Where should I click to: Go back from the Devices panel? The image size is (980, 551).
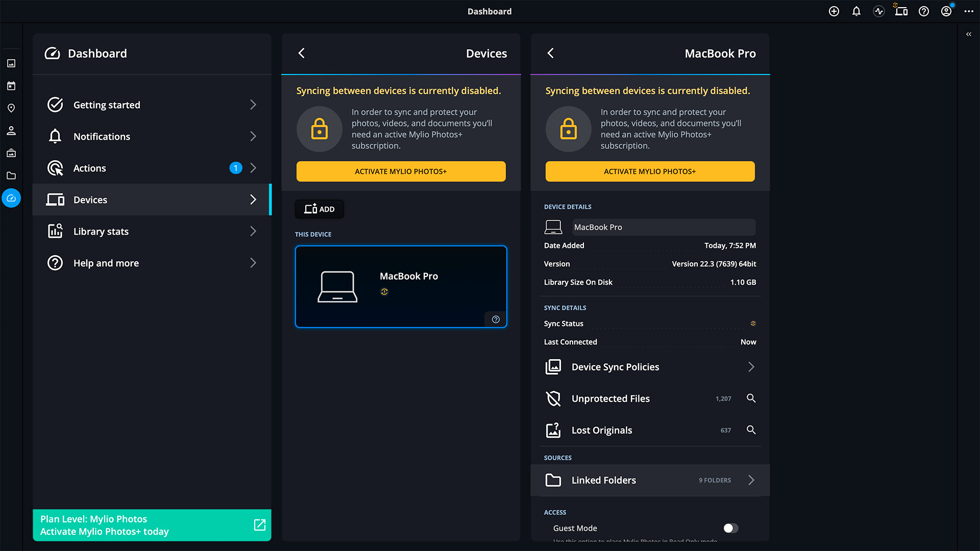(x=302, y=53)
